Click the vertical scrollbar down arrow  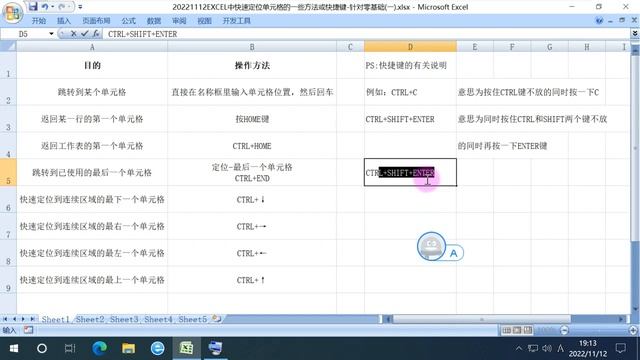pos(635,309)
